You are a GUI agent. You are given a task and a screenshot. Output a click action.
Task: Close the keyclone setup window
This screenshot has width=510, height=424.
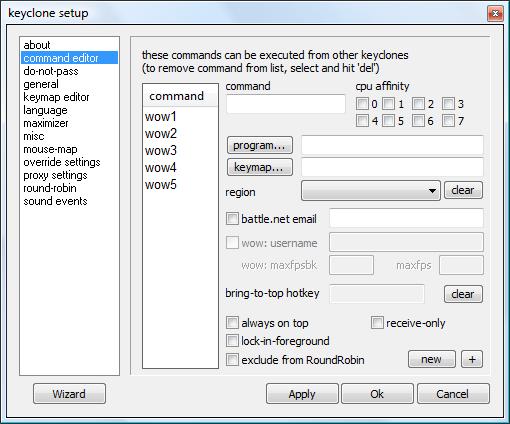pos(495,14)
